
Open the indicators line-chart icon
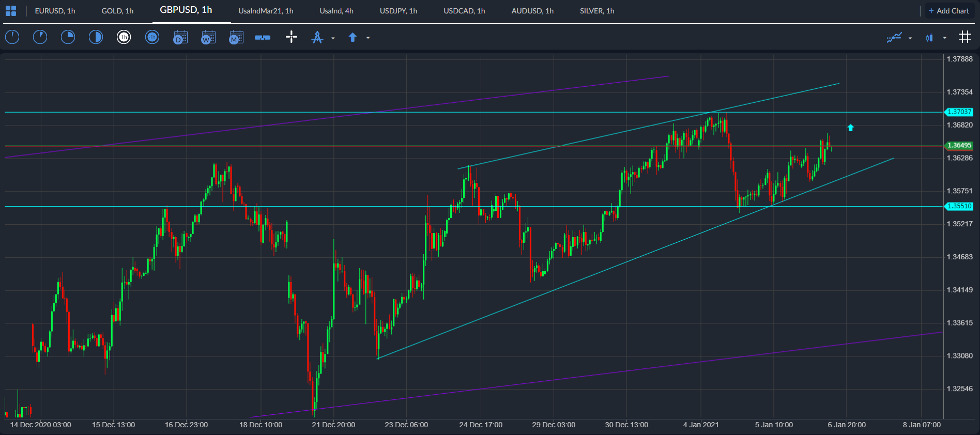[x=894, y=37]
